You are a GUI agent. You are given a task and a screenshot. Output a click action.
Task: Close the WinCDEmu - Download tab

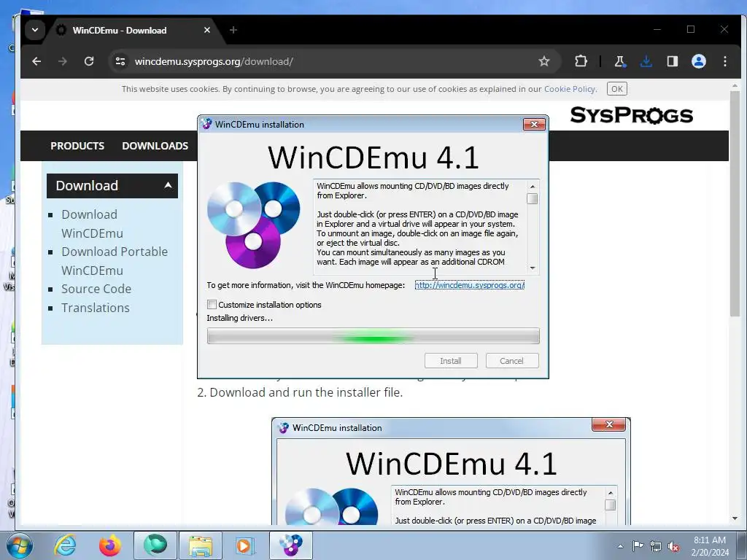point(206,30)
